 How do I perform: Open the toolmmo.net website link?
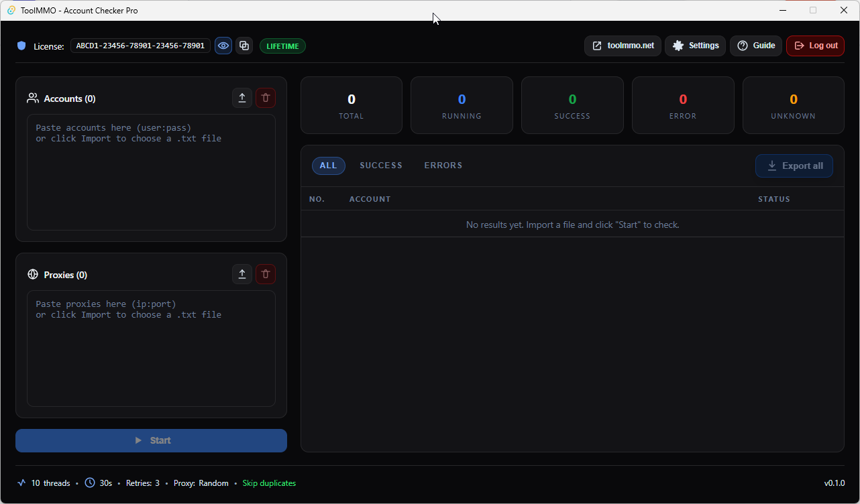(623, 46)
